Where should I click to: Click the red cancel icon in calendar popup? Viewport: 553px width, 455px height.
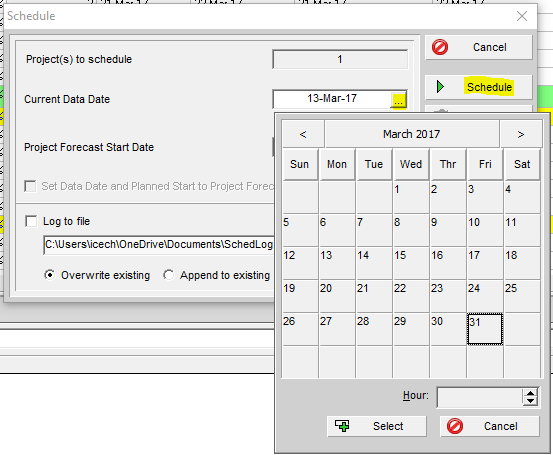tap(455, 426)
